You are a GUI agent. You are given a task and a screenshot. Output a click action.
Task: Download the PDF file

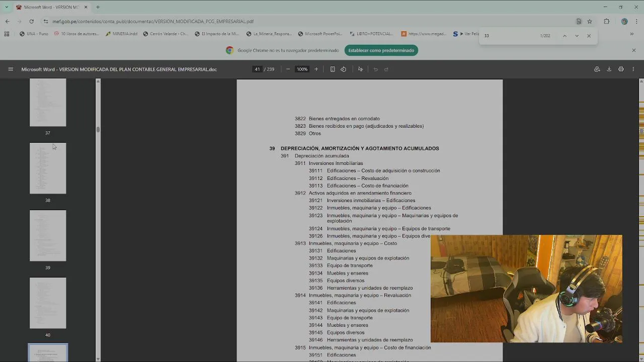[609, 69]
